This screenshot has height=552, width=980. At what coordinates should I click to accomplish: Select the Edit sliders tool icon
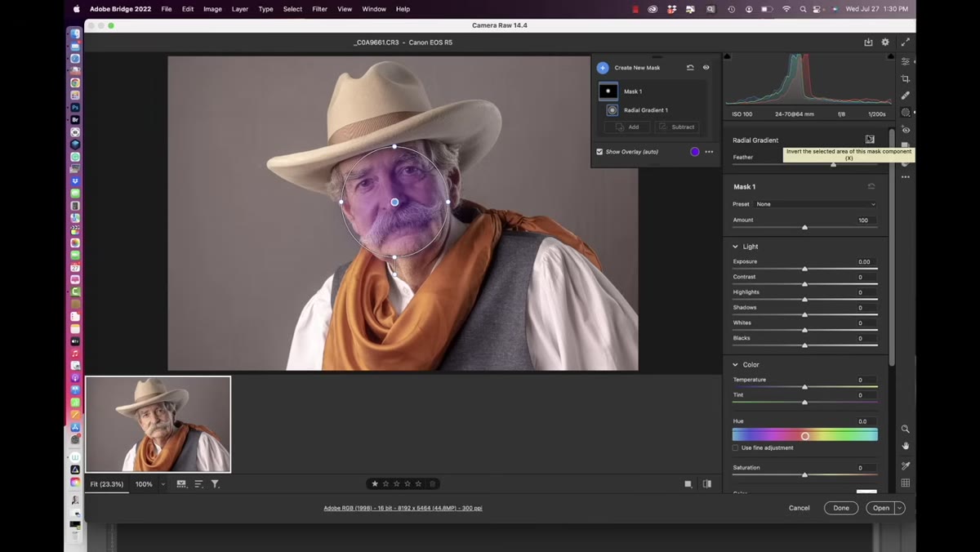point(906,62)
